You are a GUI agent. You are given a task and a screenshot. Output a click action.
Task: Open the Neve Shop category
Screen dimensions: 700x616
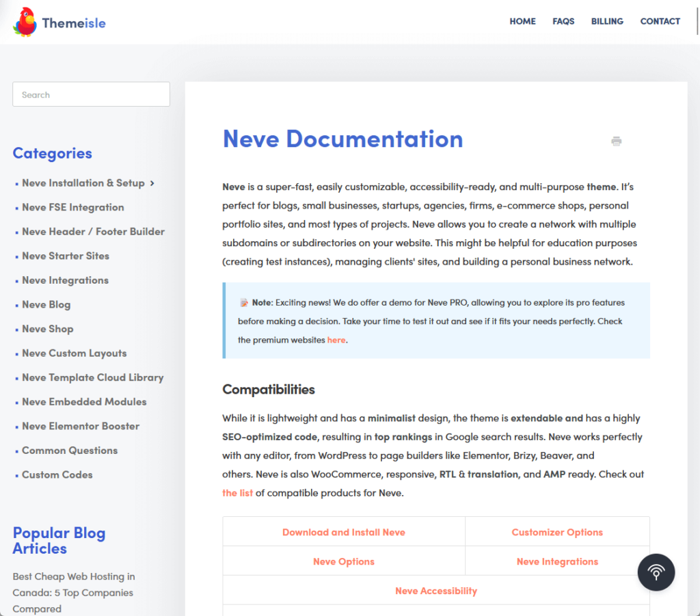(x=48, y=329)
